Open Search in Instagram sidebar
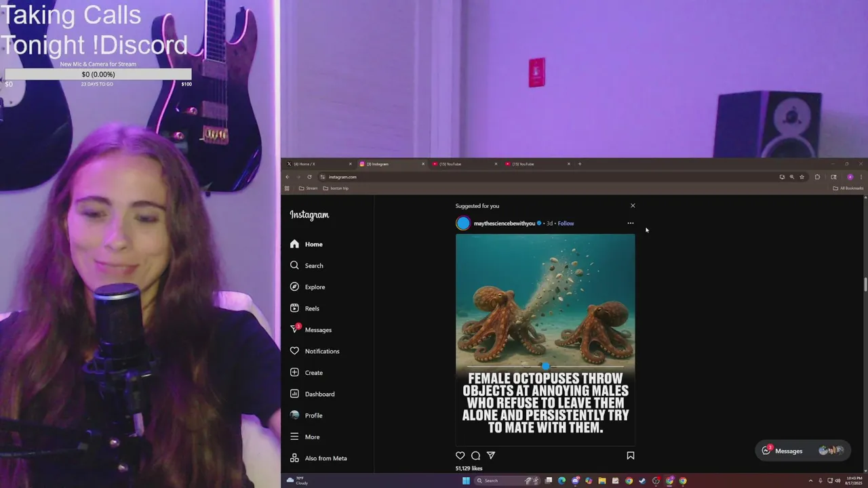This screenshot has width=868, height=488. coord(306,266)
